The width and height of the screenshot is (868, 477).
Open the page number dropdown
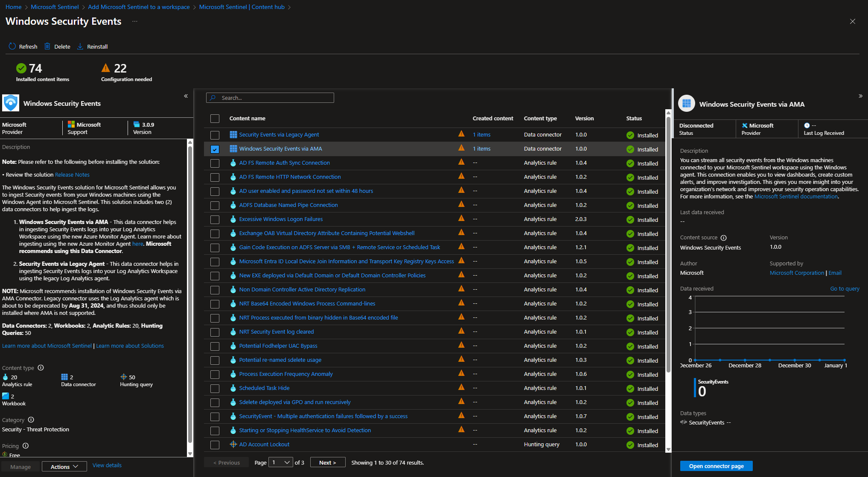[x=280, y=462]
